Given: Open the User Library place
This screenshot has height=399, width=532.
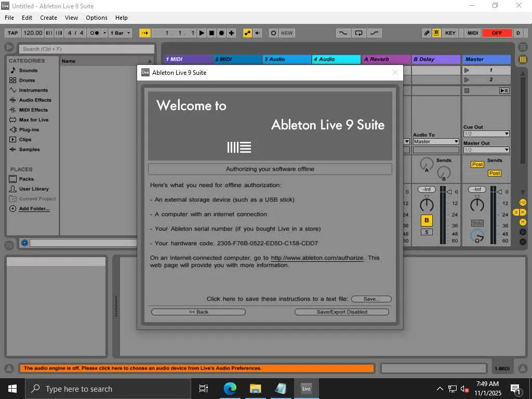Looking at the screenshot, I should (x=34, y=189).
